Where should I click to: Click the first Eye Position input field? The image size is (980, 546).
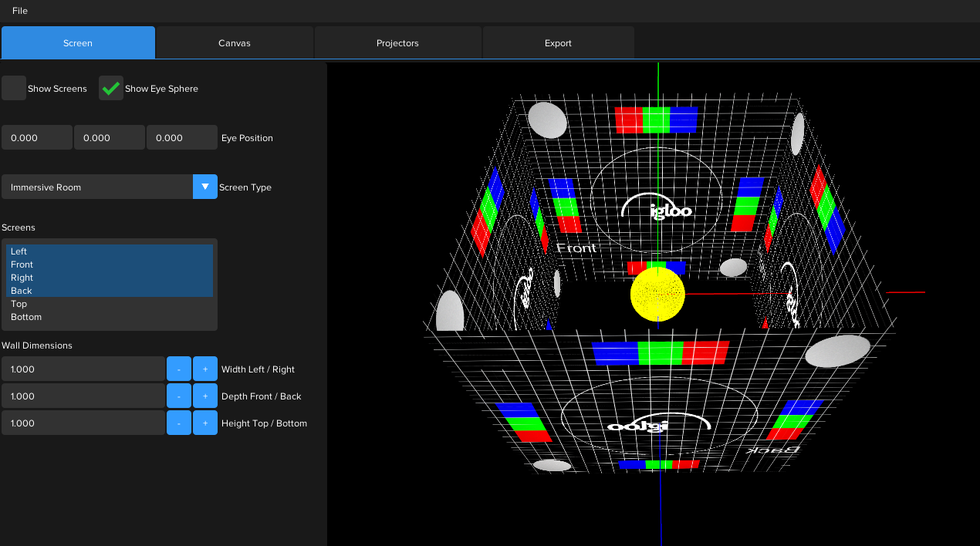tap(36, 138)
